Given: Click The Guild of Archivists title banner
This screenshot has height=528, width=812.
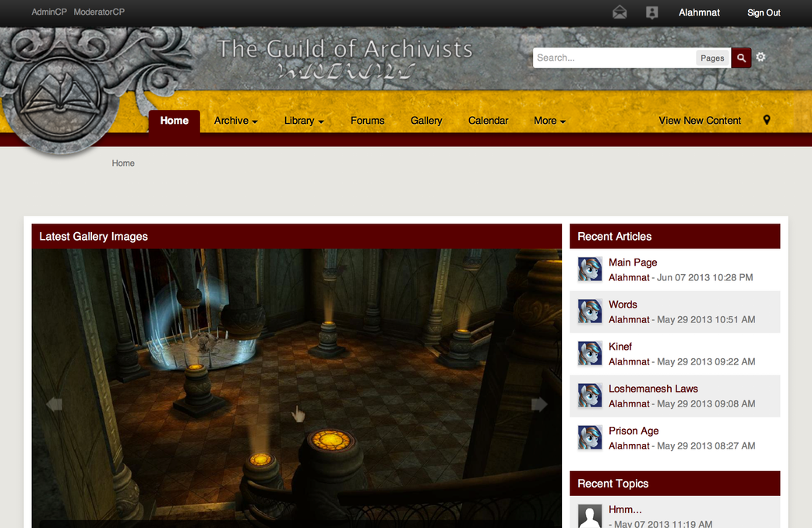Looking at the screenshot, I should (x=344, y=58).
